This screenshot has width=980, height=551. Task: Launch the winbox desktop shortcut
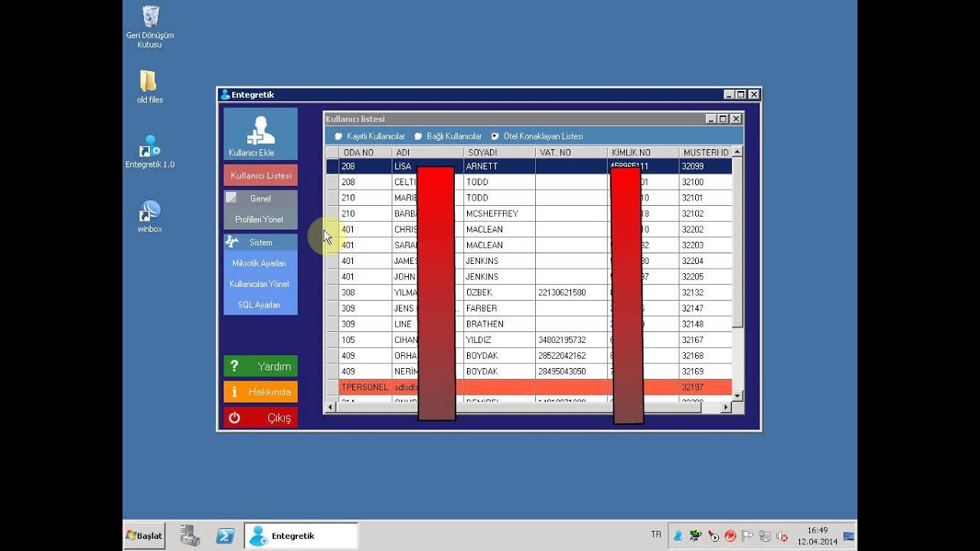(x=149, y=211)
